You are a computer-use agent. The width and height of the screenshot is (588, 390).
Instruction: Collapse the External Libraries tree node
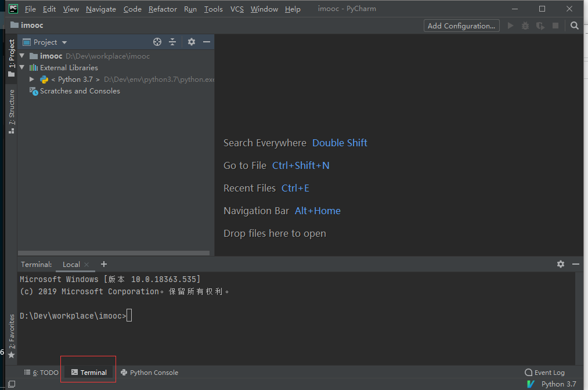click(22, 68)
